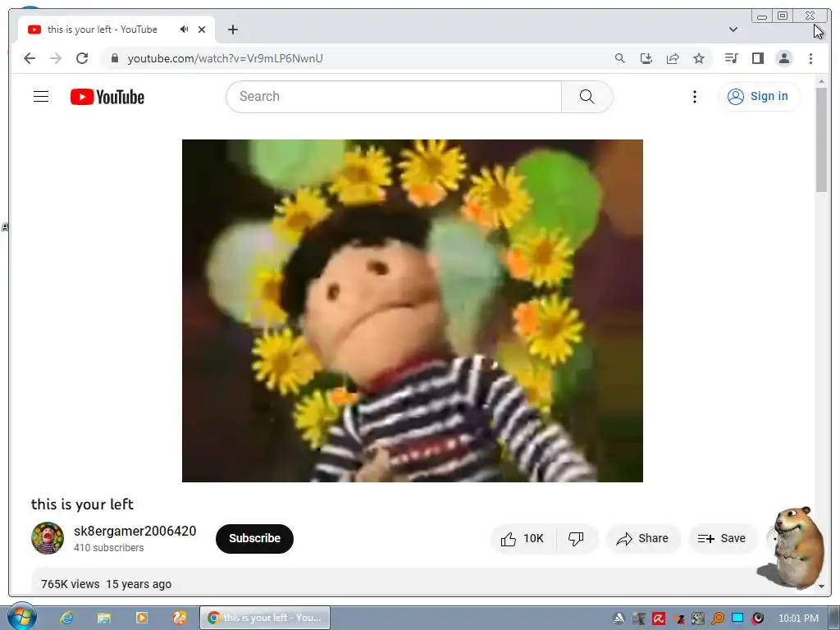Click the Share button under video
This screenshot has height=630, width=840.
643,538
